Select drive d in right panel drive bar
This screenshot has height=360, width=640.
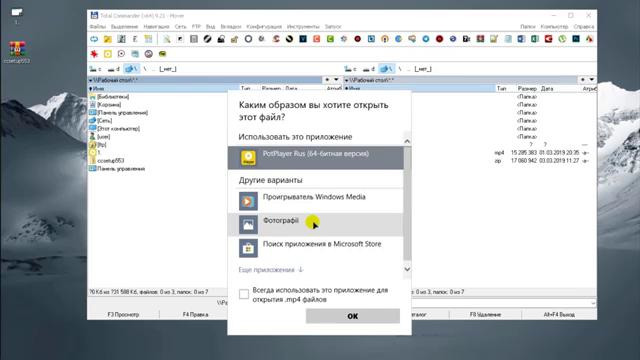point(369,69)
